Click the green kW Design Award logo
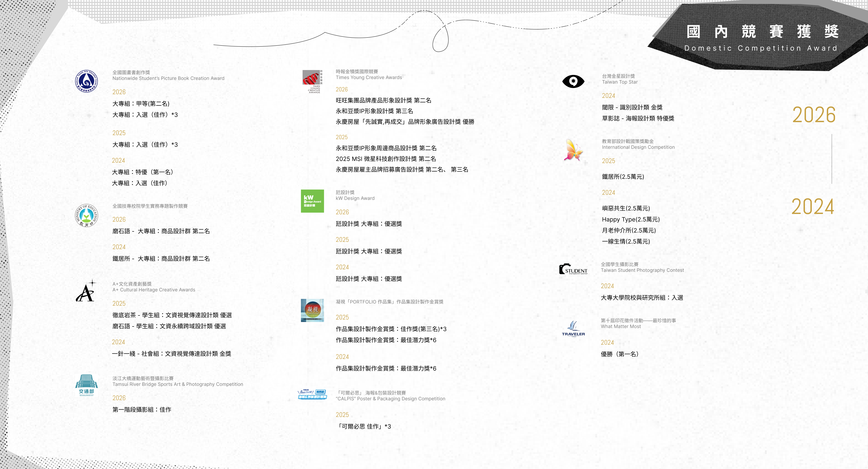Viewport: 868px width, 469px height. click(312, 201)
